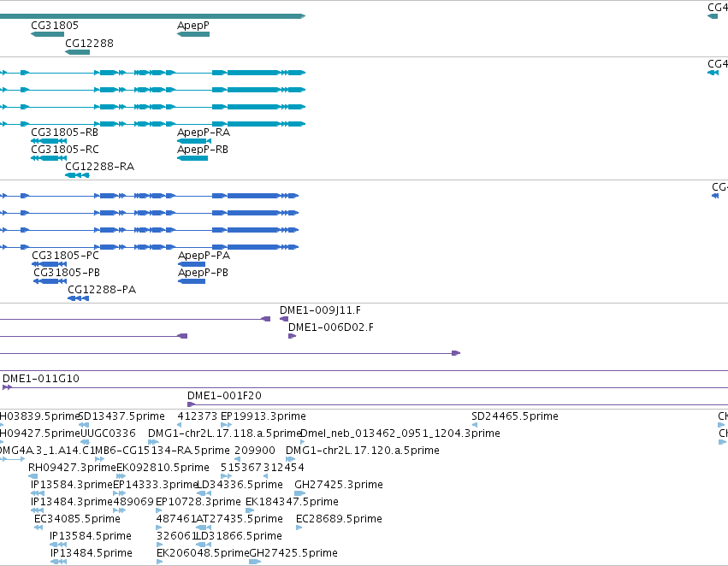Open the RH09427.3prime insertion label
Image resolution: width=728 pixels, height=566 pixels.
pyautogui.click(x=73, y=468)
